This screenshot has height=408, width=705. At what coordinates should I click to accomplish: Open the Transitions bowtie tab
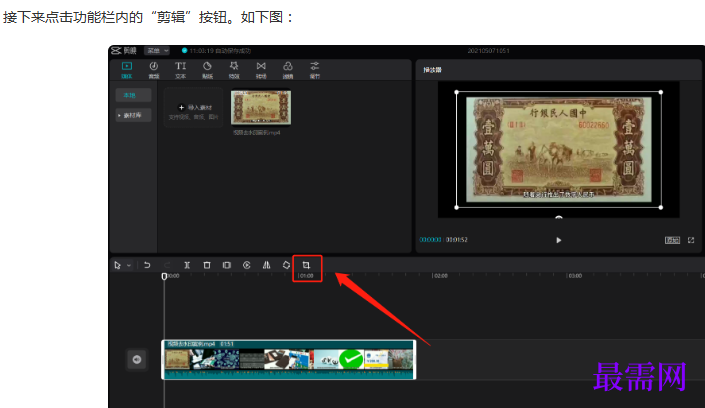pyautogui.click(x=261, y=70)
